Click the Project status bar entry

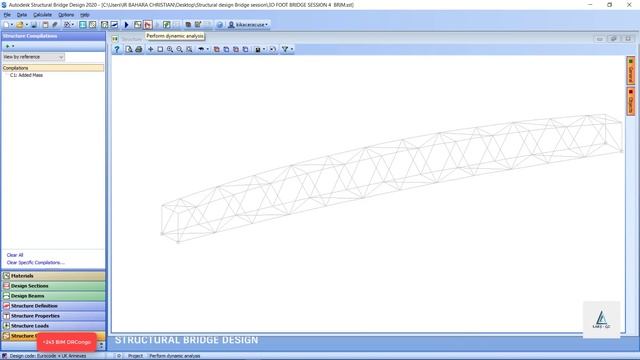coord(136,356)
